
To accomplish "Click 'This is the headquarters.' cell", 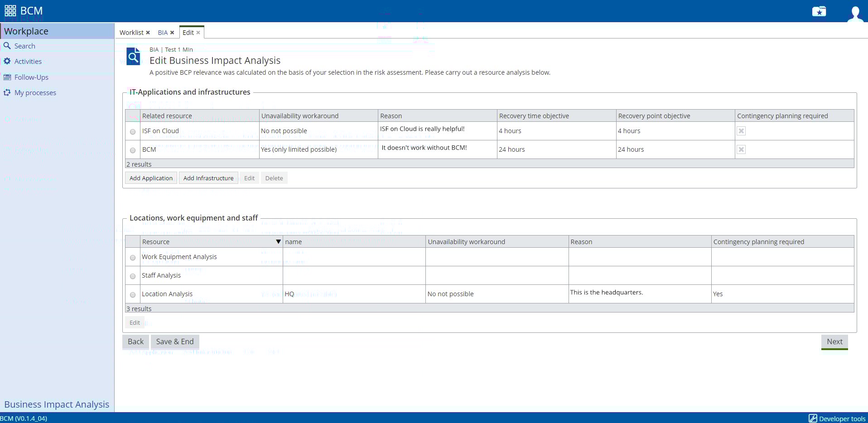I will coord(640,294).
